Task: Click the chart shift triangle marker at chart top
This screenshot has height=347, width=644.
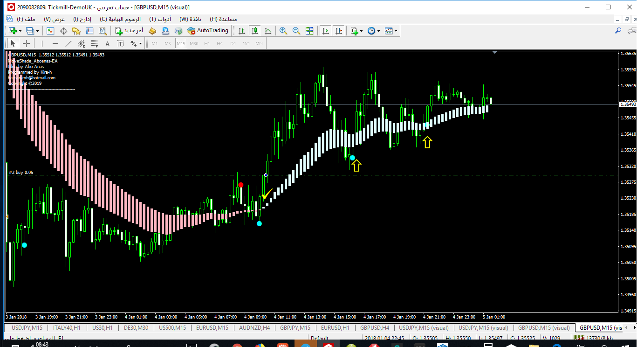Action: click(x=494, y=53)
